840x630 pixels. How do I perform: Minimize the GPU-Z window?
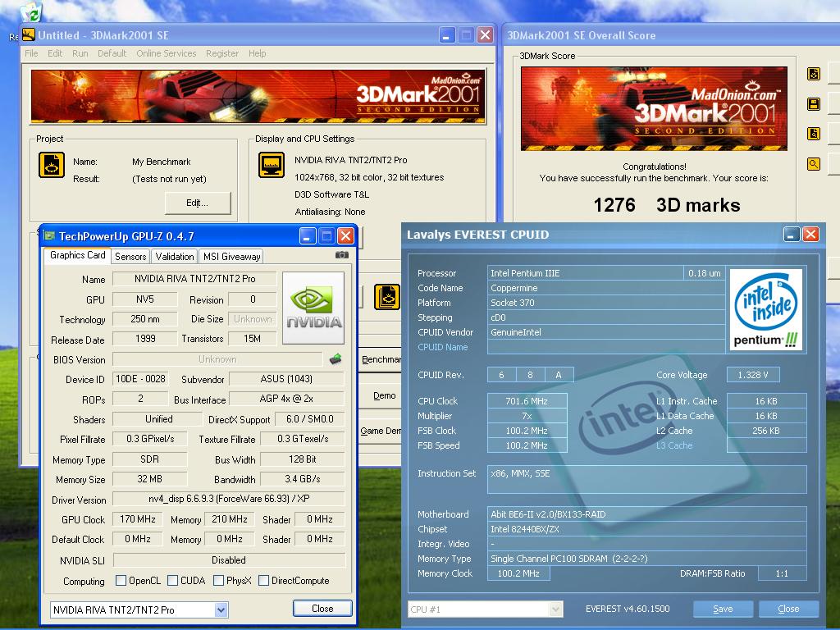pos(307,236)
